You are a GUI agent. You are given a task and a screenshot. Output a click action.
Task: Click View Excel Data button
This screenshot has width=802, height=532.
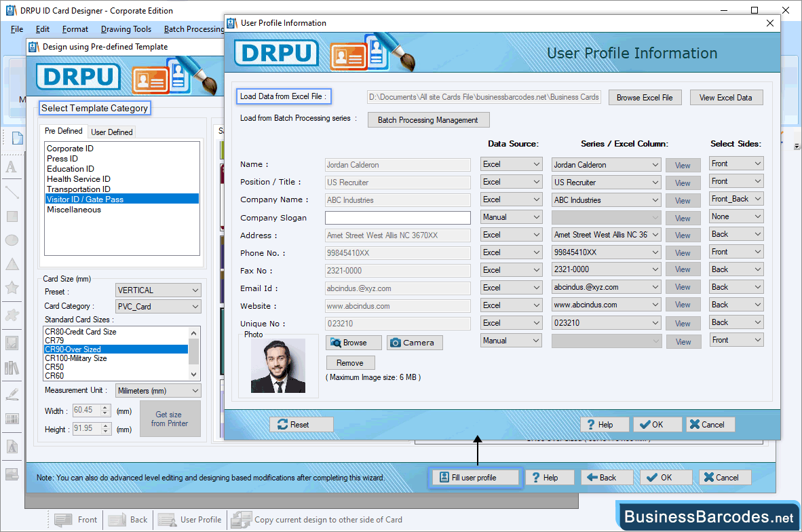pos(726,98)
